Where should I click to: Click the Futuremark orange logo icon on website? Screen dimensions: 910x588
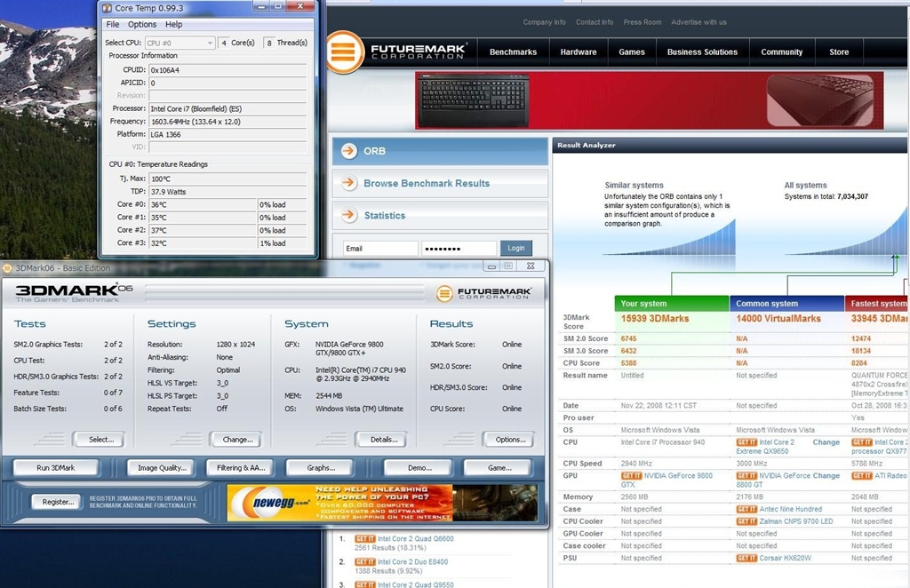344,52
